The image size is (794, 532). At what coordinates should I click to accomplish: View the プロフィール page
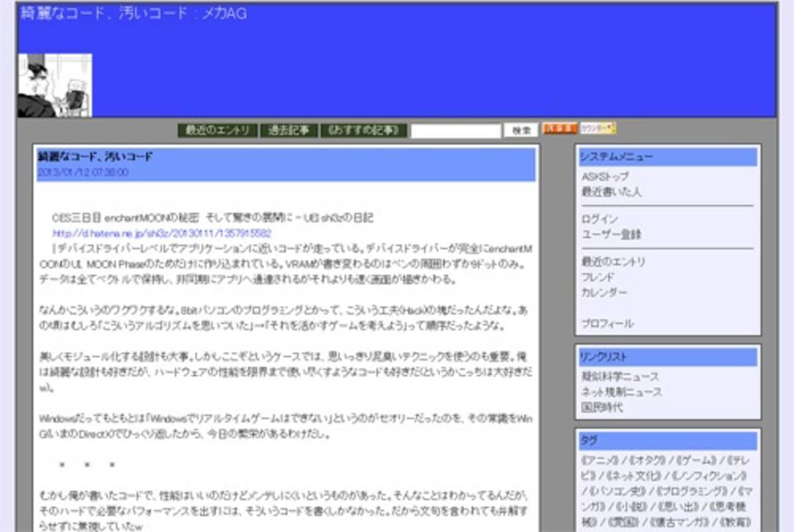coord(607,324)
